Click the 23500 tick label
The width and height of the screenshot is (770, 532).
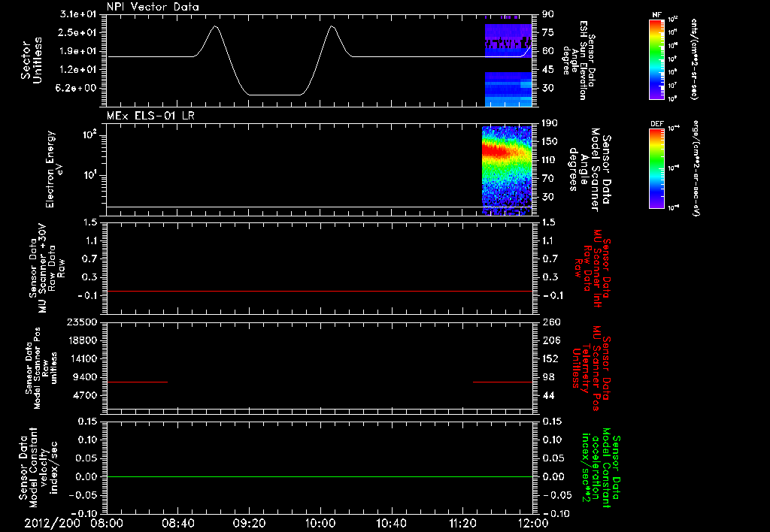(81, 322)
